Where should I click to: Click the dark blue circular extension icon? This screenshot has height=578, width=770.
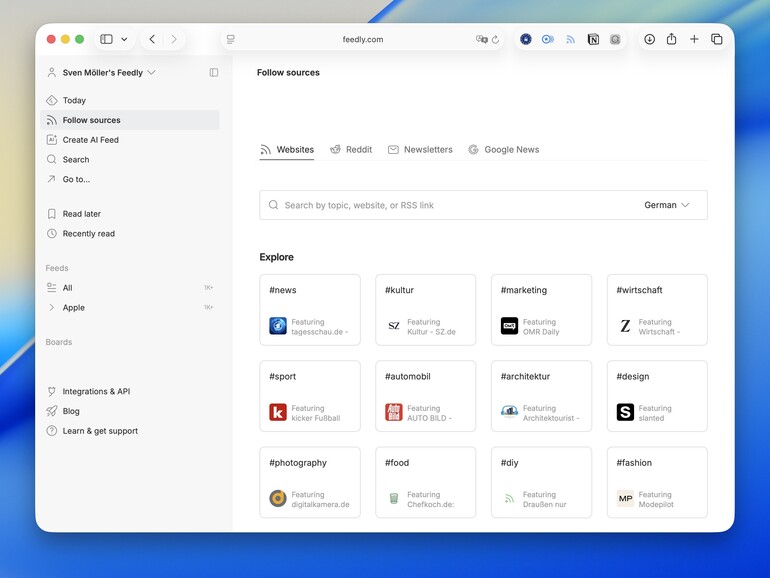(526, 39)
